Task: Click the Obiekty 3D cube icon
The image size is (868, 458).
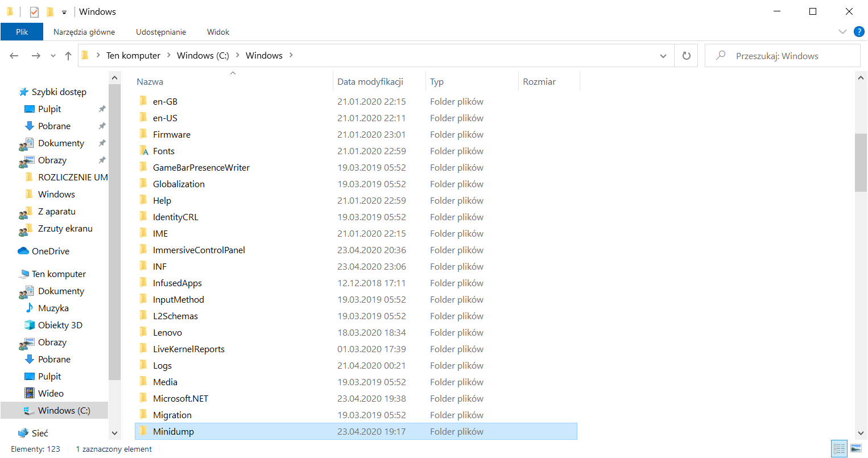Action: [30, 325]
